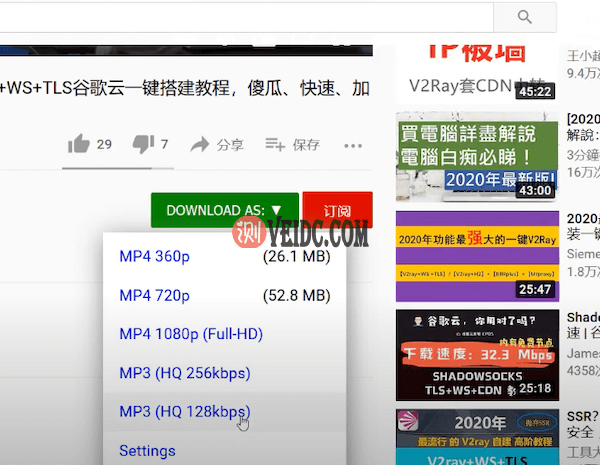Click the thumbs down dislike icon
This screenshot has width=600, height=465.
coord(144,145)
